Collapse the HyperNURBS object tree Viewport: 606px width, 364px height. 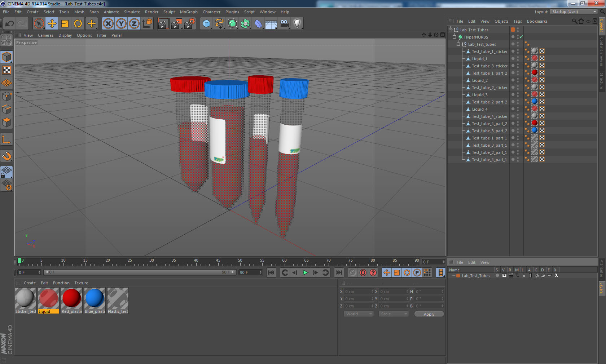(454, 37)
